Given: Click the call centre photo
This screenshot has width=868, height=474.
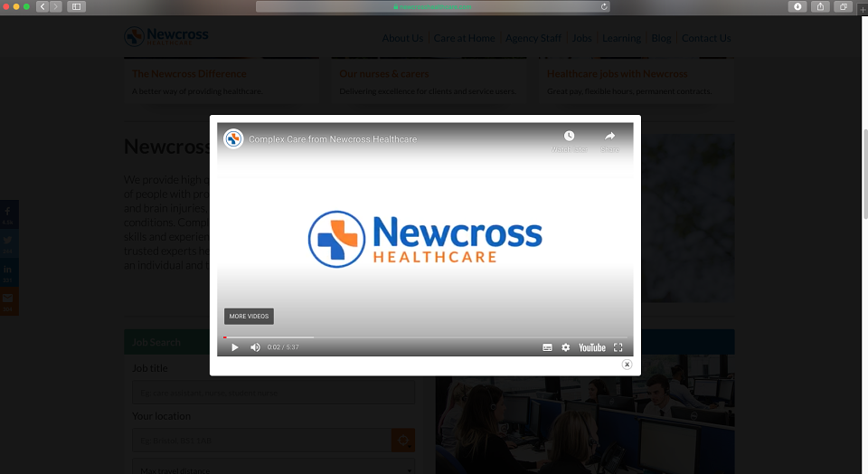Looking at the screenshot, I should click(x=585, y=414).
